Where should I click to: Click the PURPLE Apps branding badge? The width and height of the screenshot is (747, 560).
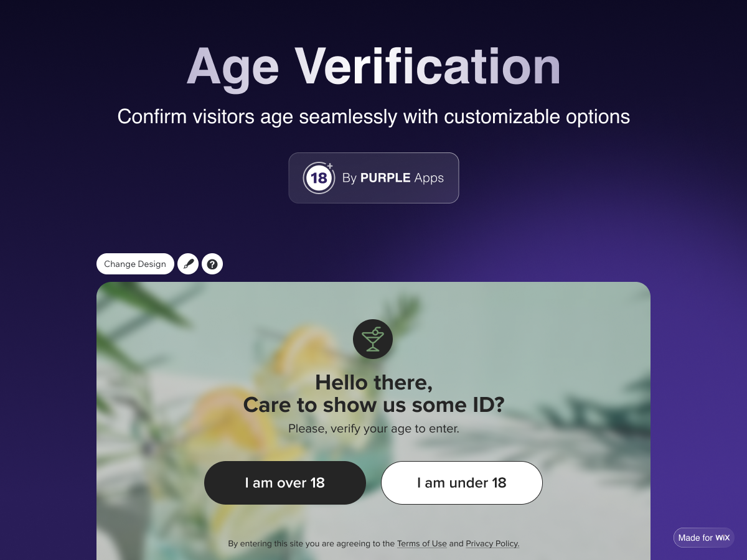(x=374, y=178)
